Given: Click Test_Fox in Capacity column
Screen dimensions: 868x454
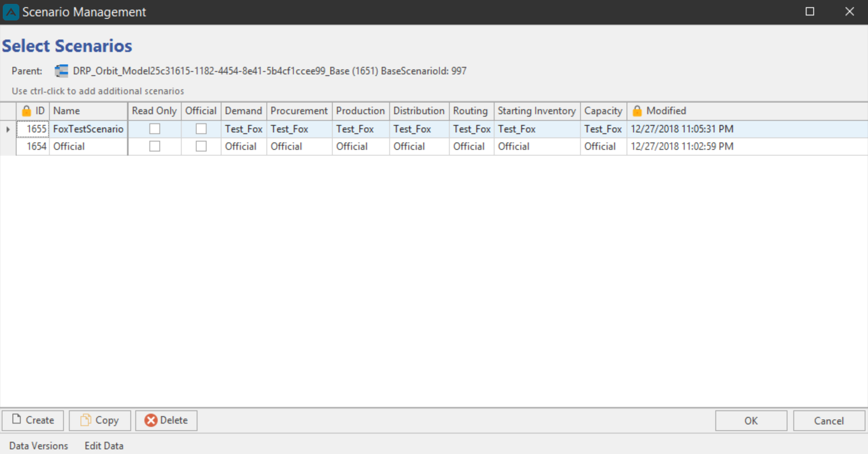Looking at the screenshot, I should 603,129.
